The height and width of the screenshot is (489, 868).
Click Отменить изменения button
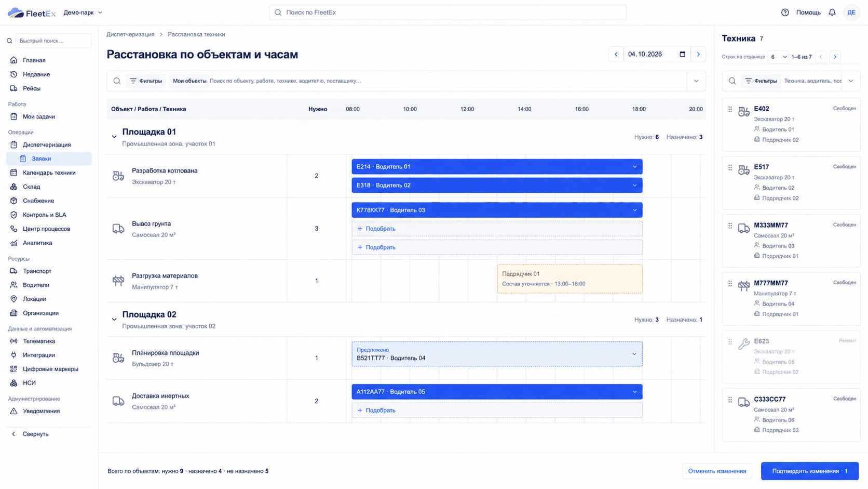click(717, 471)
